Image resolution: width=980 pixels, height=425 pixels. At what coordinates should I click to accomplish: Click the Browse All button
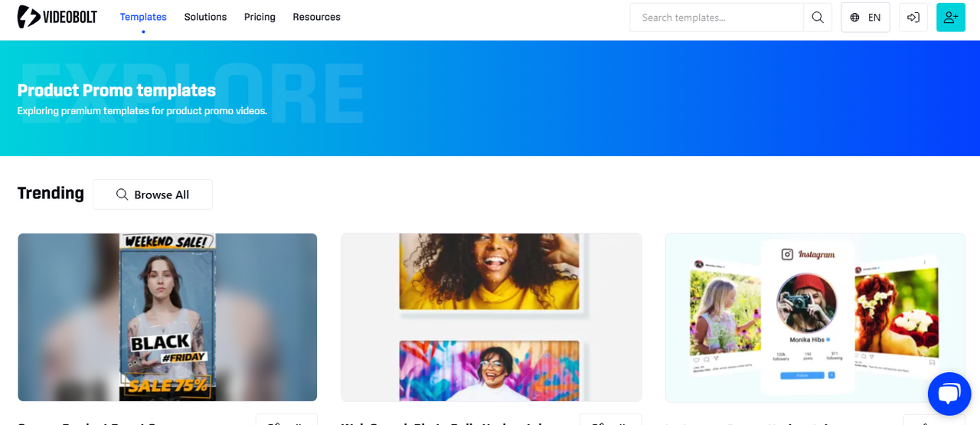pyautogui.click(x=152, y=195)
